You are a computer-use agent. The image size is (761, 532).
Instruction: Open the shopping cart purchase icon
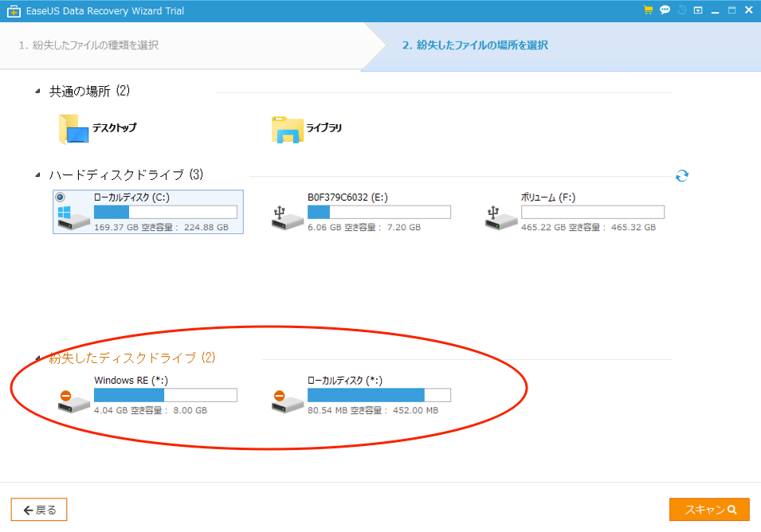coord(648,10)
